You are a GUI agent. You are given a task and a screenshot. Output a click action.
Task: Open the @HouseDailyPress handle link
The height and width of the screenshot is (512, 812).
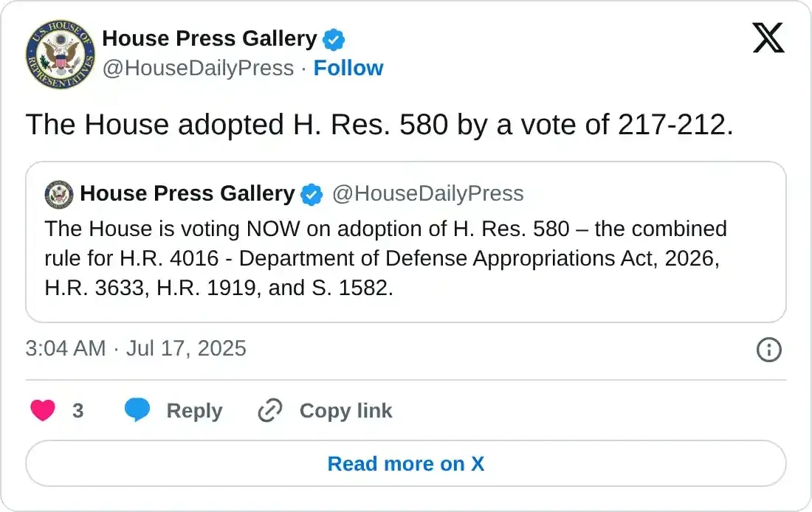(x=198, y=68)
